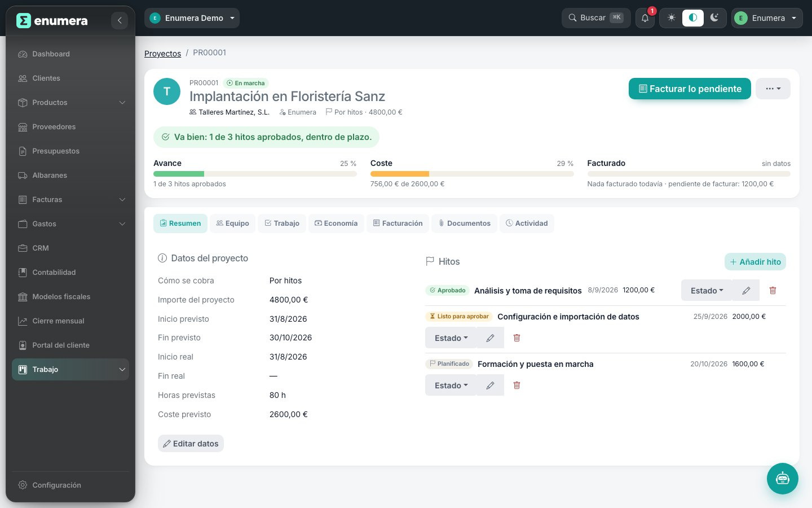Open the more actions ellipsis dropdown
Image resolution: width=812 pixels, height=508 pixels.
(773, 89)
